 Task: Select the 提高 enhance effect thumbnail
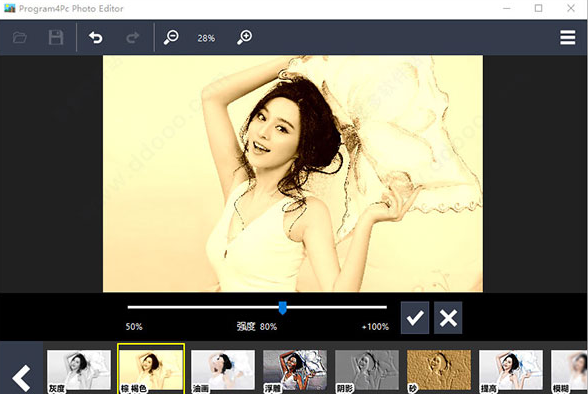[x=511, y=371]
